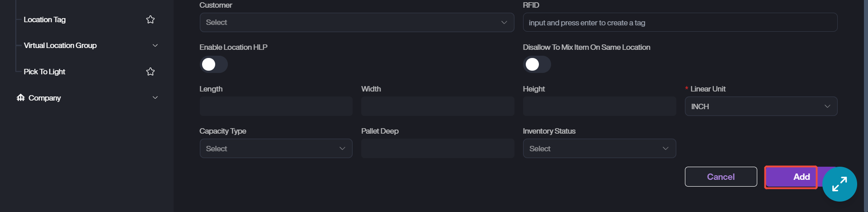
Task: Toggle Enable Location HLP switch
Action: [213, 64]
